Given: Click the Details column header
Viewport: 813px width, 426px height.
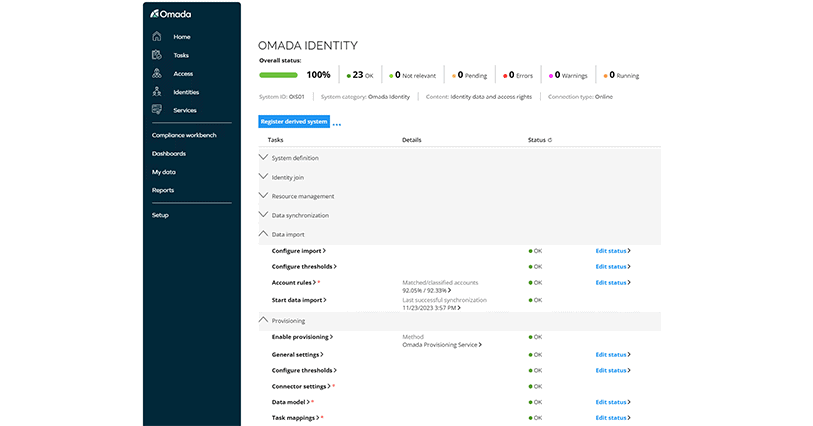Looking at the screenshot, I should 412,140.
